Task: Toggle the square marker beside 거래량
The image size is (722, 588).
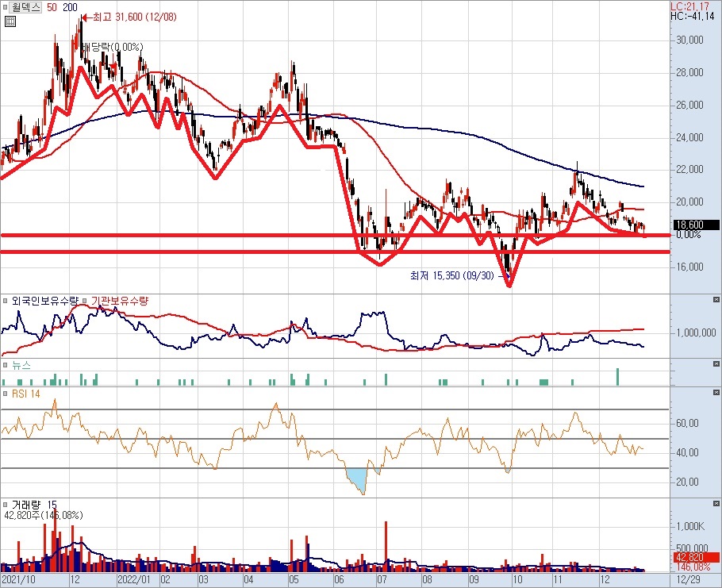Action: coord(5,505)
